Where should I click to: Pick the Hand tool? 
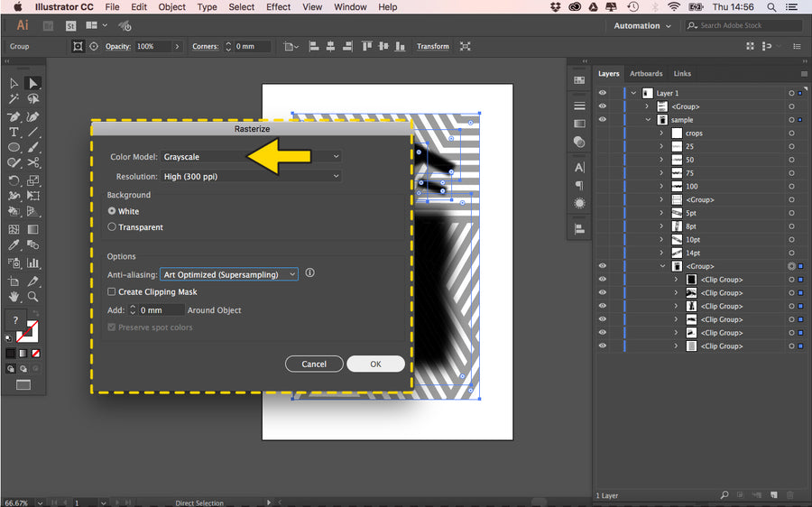14,296
